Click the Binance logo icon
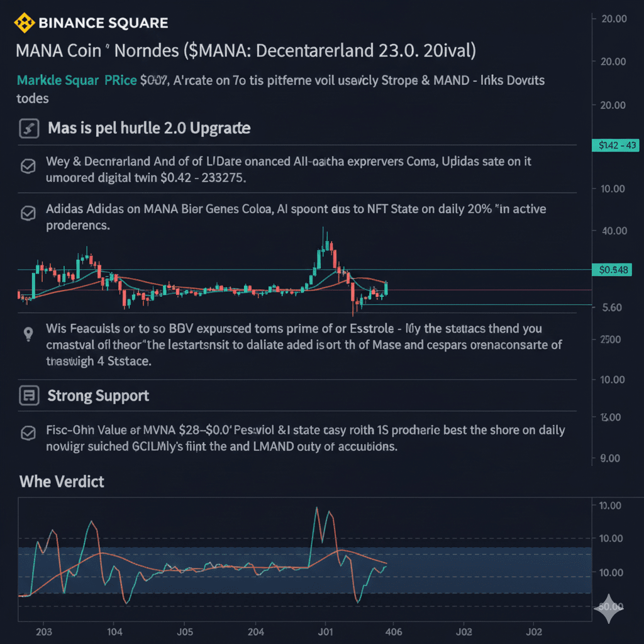 coord(25,23)
